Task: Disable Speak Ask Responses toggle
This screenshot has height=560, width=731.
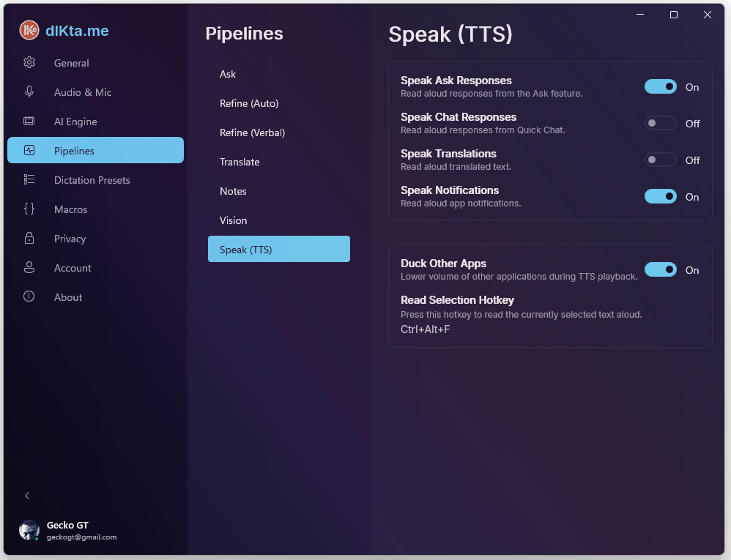Action: click(660, 87)
